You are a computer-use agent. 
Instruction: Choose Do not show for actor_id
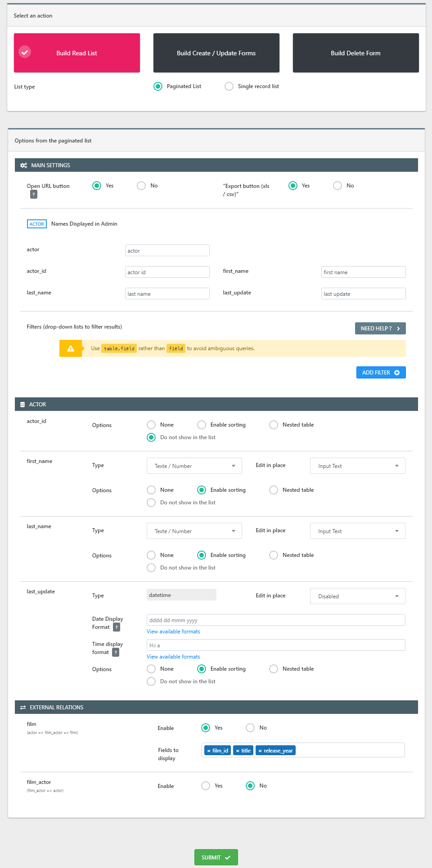tap(151, 437)
